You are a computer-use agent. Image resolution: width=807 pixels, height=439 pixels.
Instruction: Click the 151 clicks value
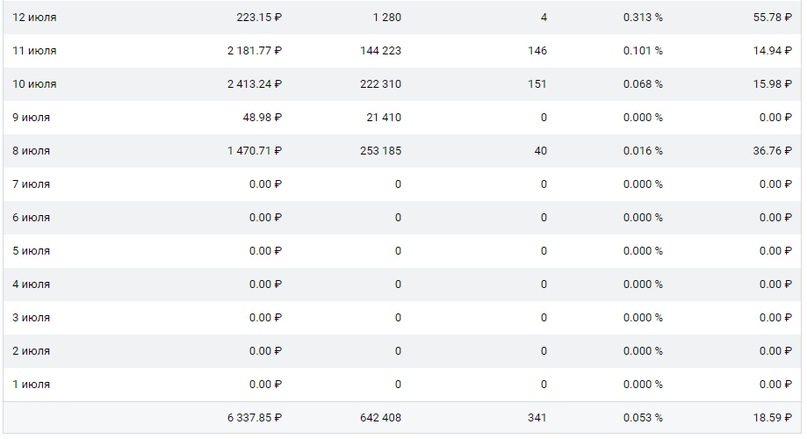537,84
